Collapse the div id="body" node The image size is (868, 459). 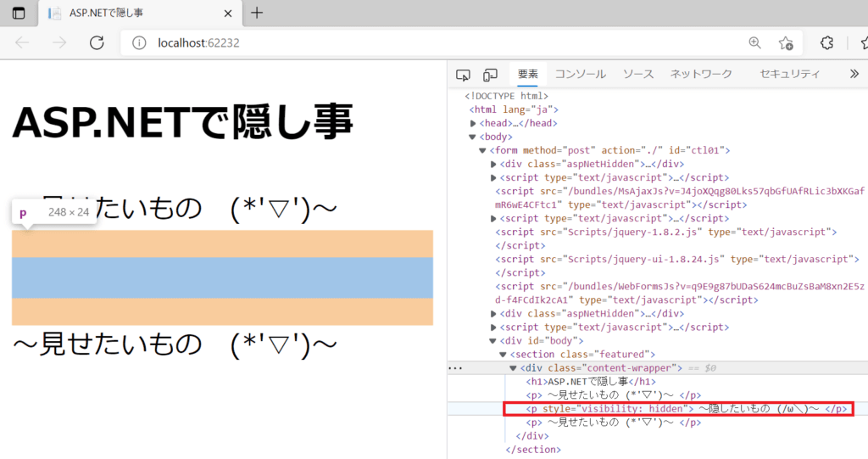pyautogui.click(x=492, y=341)
